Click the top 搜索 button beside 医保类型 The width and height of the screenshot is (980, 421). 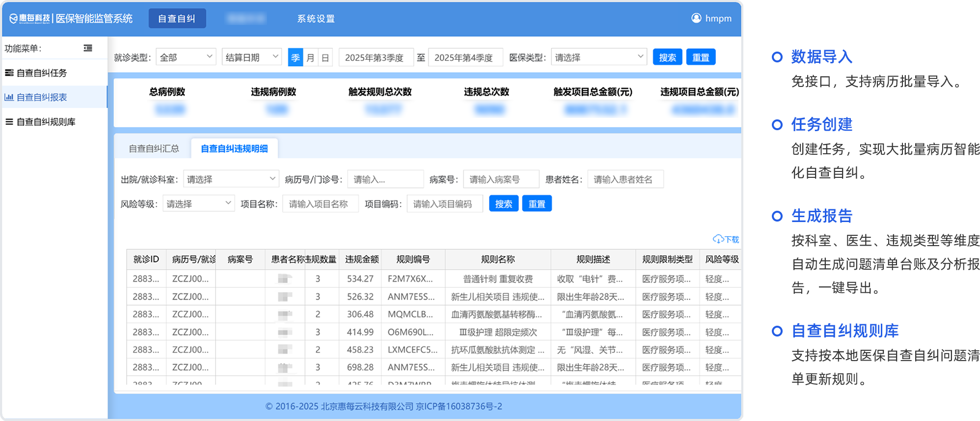[667, 57]
